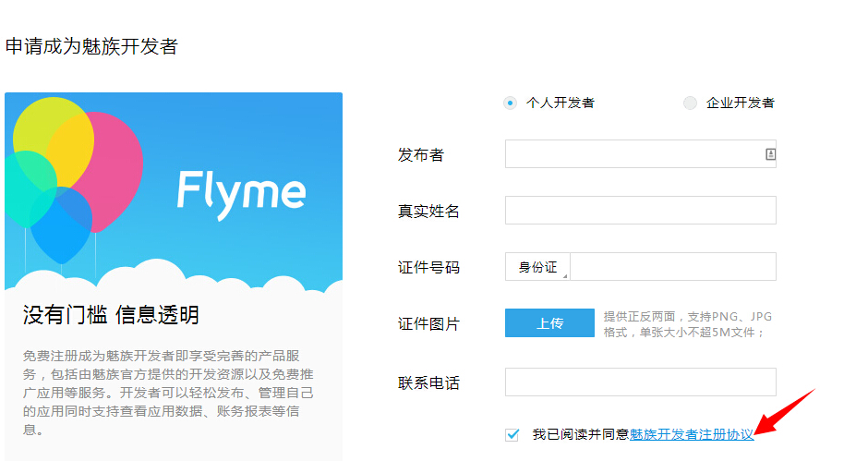The height and width of the screenshot is (461, 868).
Task: Click the 没有门槛 信息透明 heading
Action: pos(111,315)
